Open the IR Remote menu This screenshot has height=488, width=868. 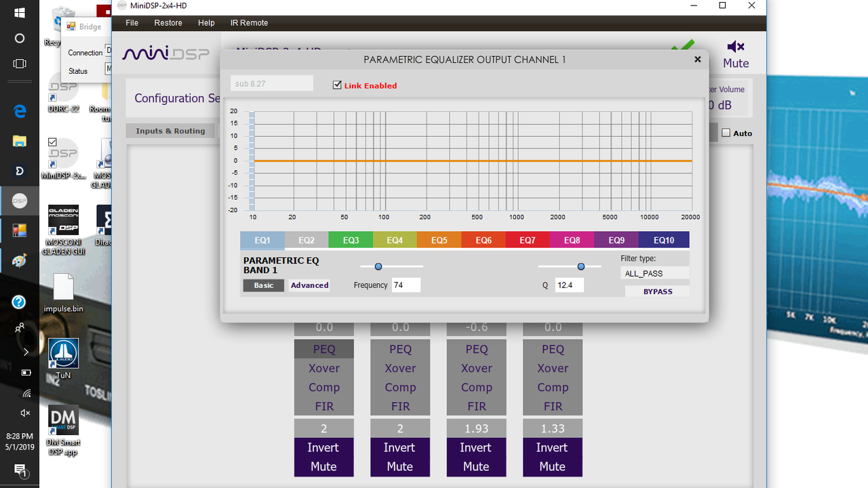pos(249,23)
